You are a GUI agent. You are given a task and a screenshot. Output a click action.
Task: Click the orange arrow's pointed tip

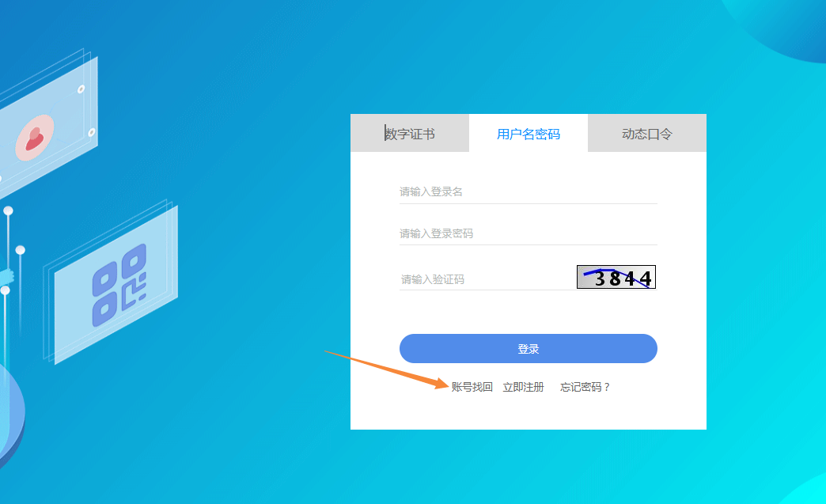[x=445, y=385]
